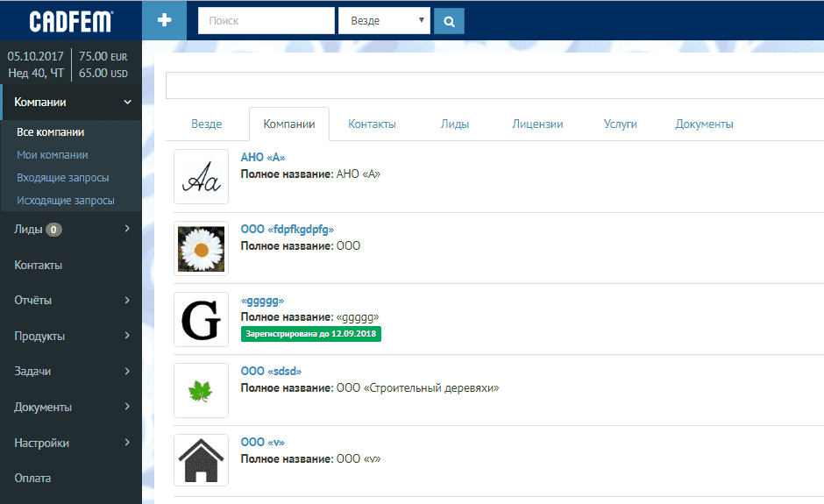824x504 pixels.
Task: Select Все компании in sidebar
Action: point(51,131)
